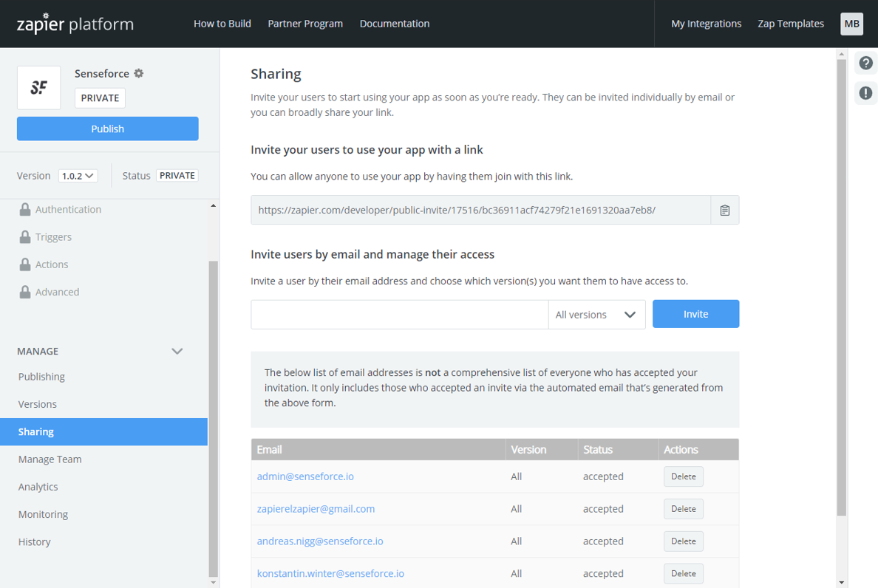Screen dimensions: 878x588
Task: Click the Status PRIVATE badge
Action: click(x=177, y=176)
